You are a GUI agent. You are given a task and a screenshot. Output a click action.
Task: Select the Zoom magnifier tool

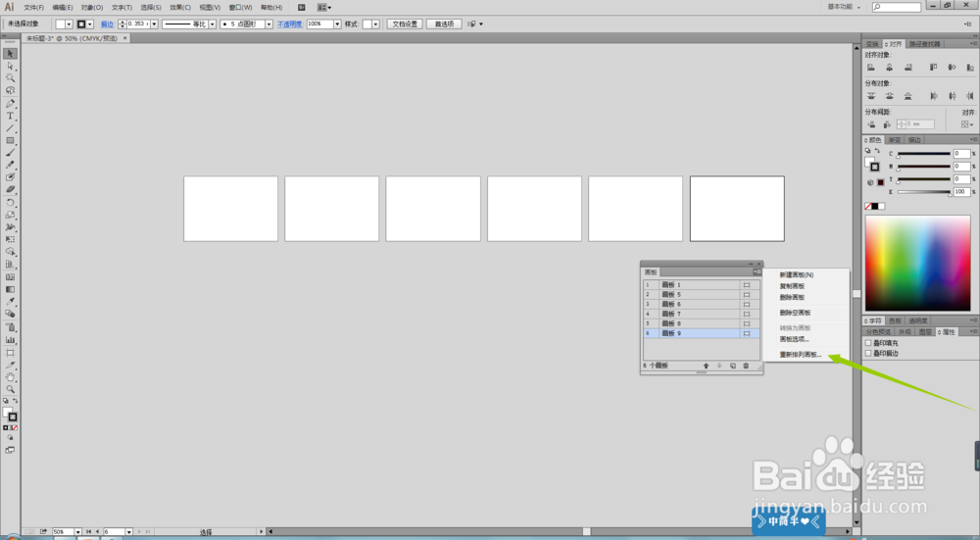pyautogui.click(x=10, y=389)
